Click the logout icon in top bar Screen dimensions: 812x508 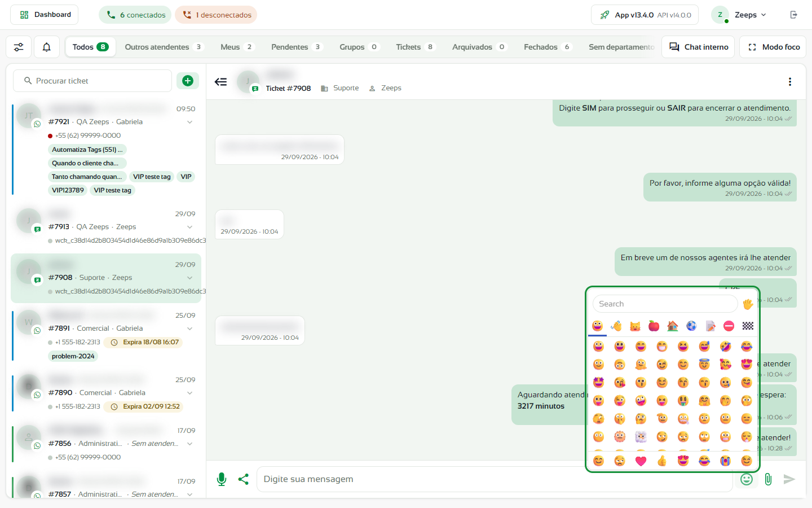coord(794,15)
